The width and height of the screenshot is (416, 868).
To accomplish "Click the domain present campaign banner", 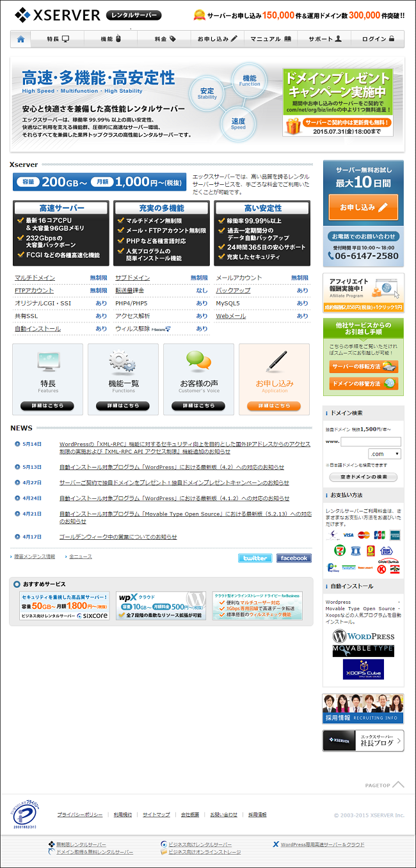I will pyautogui.click(x=338, y=103).
